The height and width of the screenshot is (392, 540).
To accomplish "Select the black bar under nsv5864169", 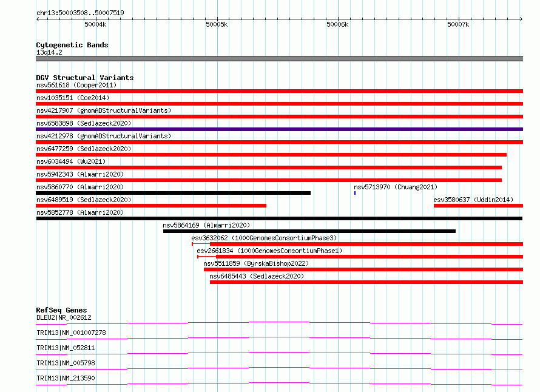I will point(309,231).
